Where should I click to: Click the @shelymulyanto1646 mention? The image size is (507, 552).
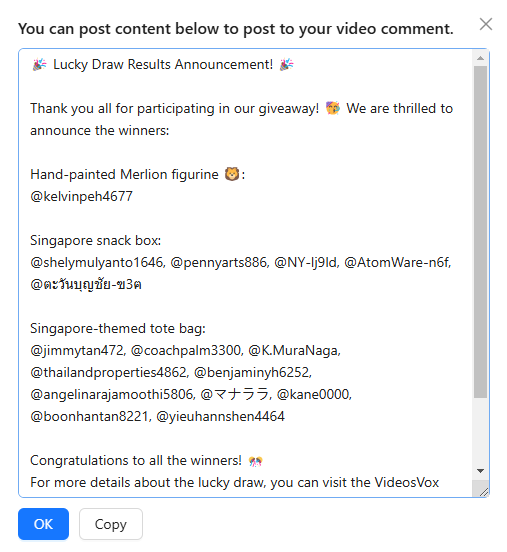coord(98,262)
